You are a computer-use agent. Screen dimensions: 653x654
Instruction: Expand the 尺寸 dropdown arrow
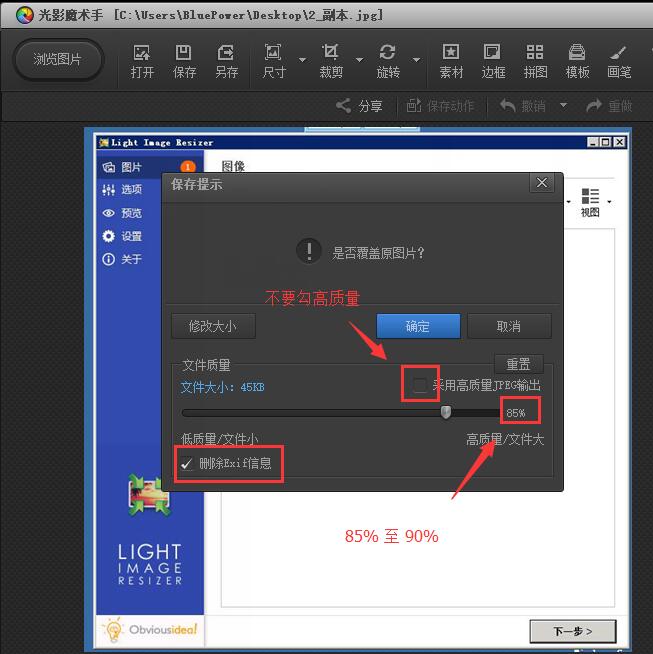[x=302, y=60]
